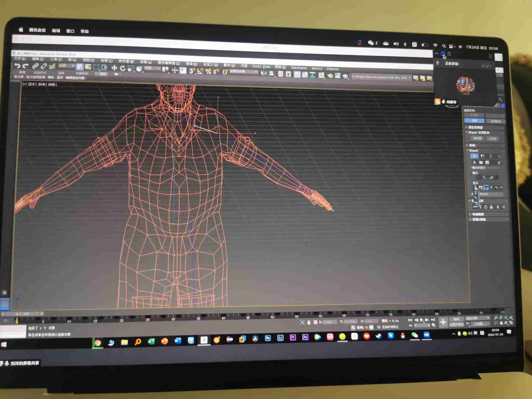Viewport: 532px width, 399px height.
Task: Toggle the Spinner Snap button
Action: pyautogui.click(x=216, y=71)
